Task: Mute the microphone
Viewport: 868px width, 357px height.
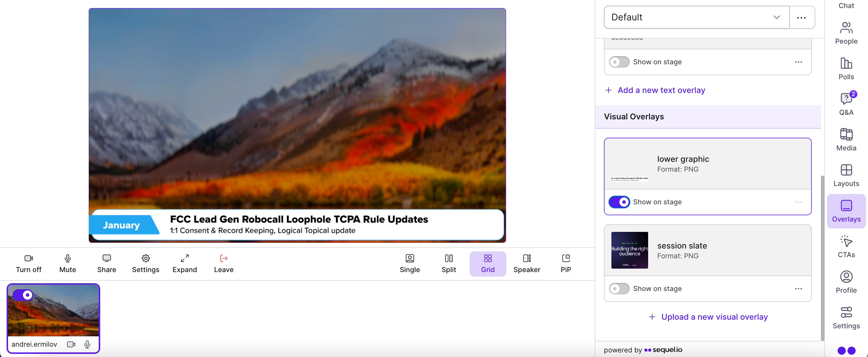Action: pyautogui.click(x=68, y=264)
